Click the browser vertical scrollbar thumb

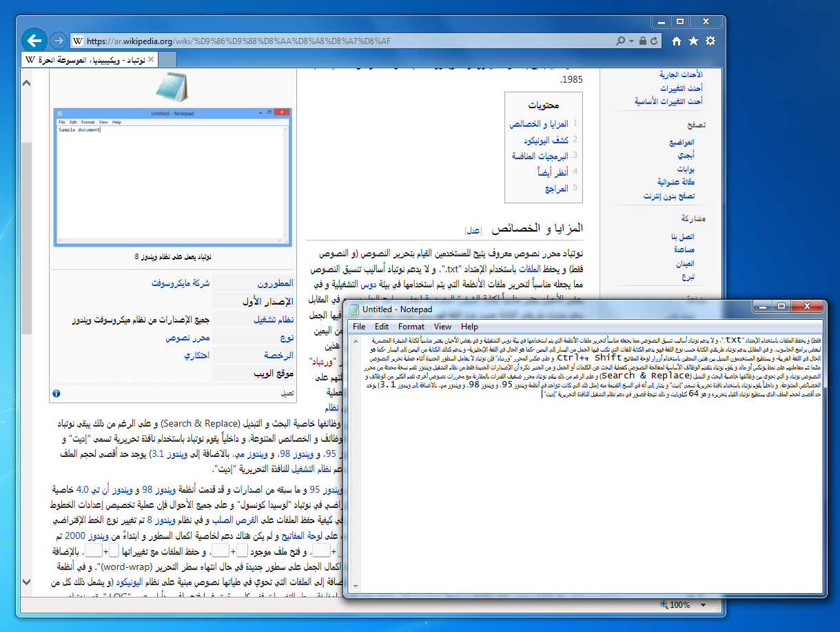[x=27, y=238]
